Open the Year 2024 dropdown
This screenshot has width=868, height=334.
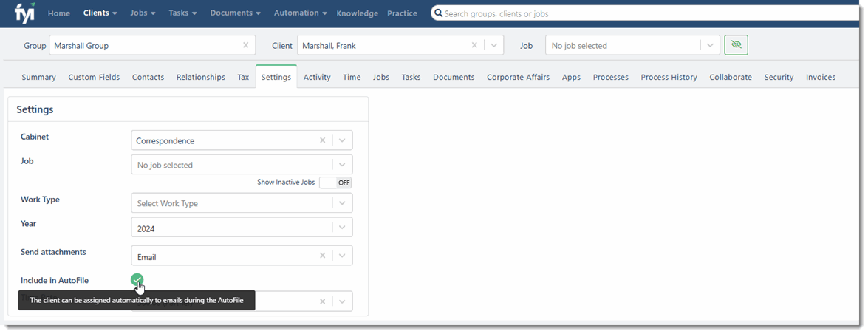click(342, 227)
